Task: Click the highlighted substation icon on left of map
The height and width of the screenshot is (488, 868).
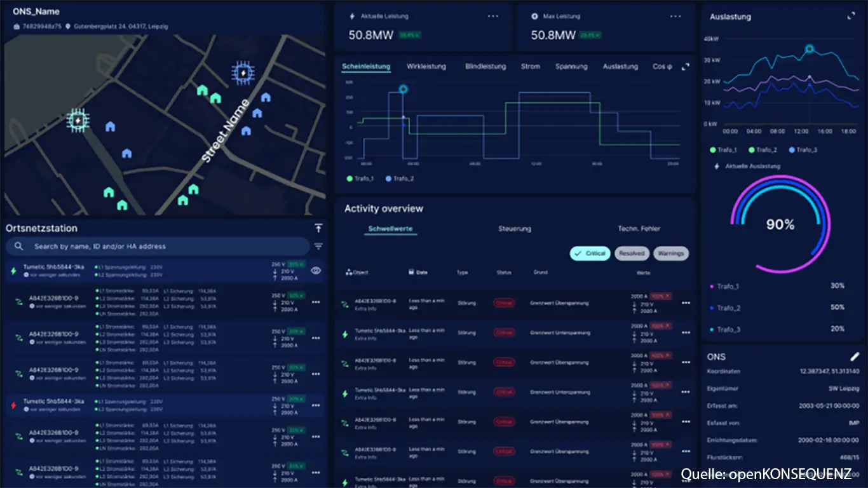Action: [78, 120]
